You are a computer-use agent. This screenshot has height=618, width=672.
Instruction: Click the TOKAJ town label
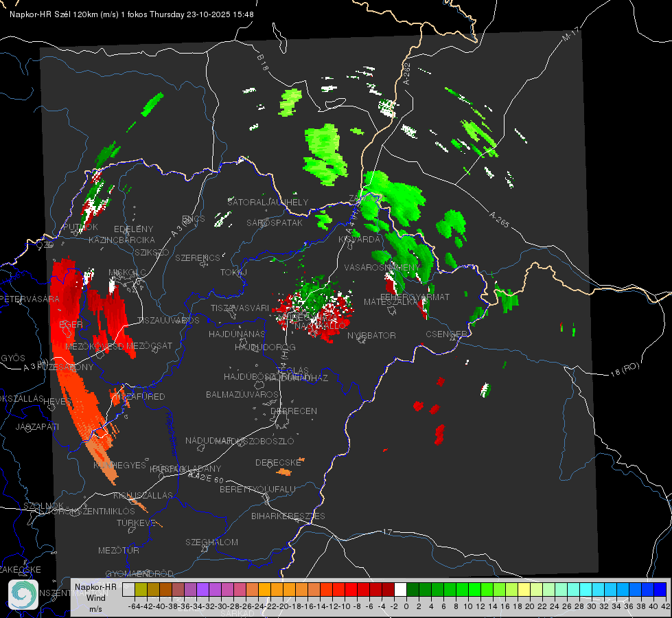point(233,273)
